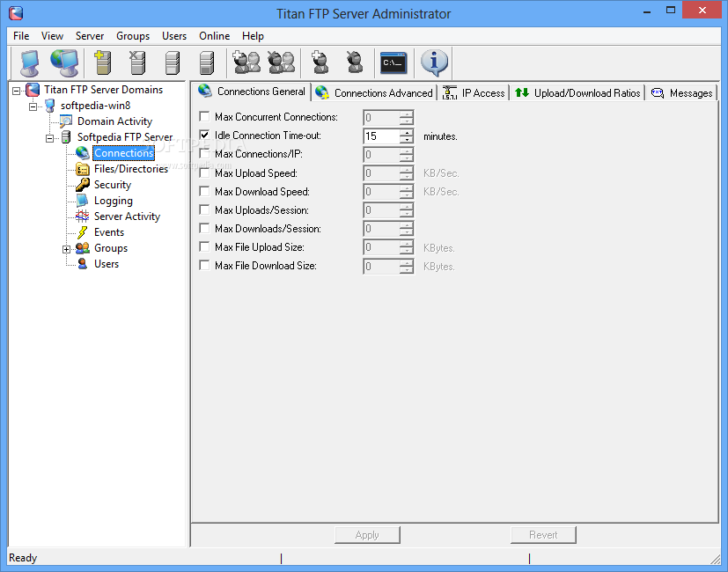Increase the idle time-out spinner value
The image size is (728, 572).
pos(407,132)
